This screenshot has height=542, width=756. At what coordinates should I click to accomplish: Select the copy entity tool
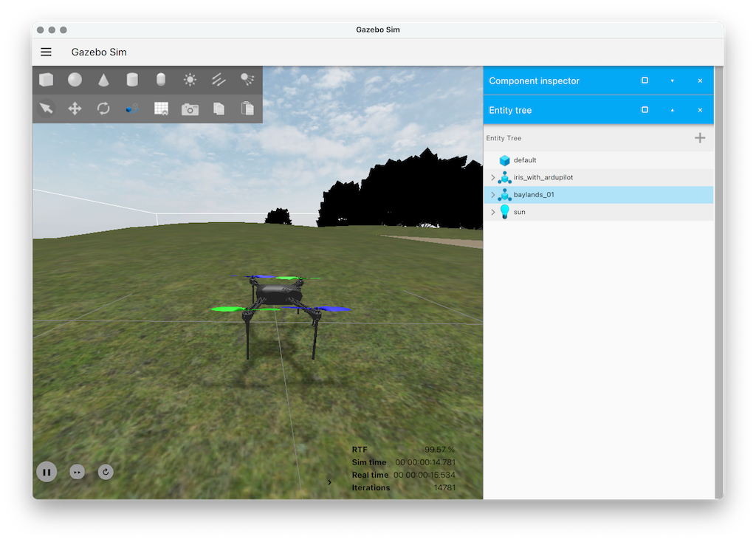pyautogui.click(x=217, y=108)
